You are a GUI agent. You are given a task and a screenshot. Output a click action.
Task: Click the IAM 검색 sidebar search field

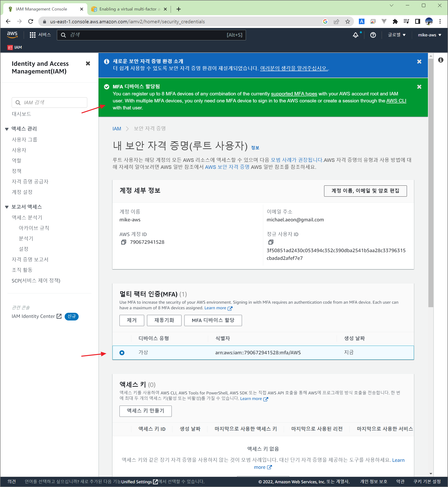click(49, 102)
